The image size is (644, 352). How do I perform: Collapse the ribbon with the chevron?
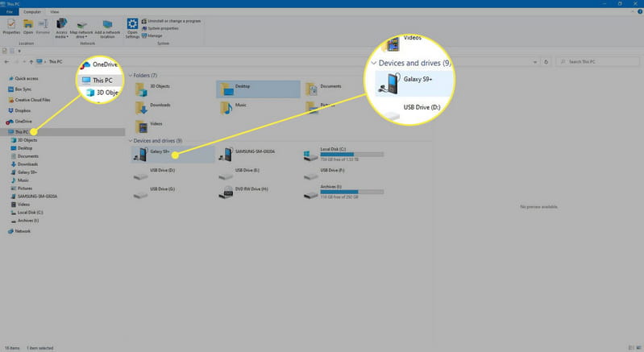633,12
